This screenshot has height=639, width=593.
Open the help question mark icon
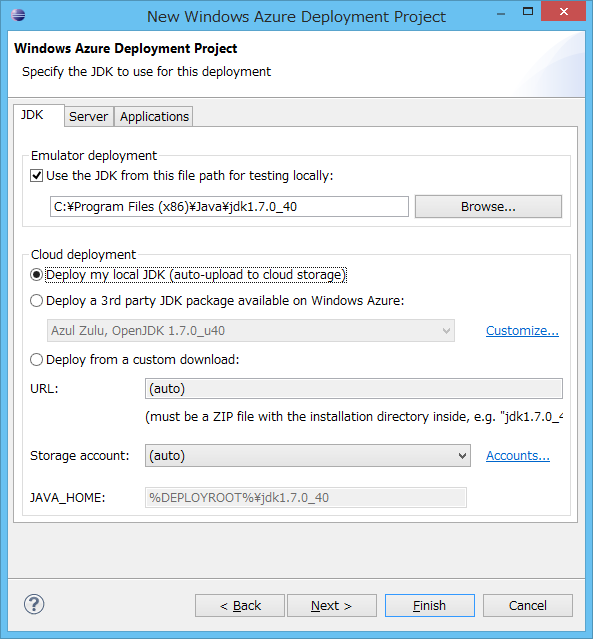click(34, 604)
